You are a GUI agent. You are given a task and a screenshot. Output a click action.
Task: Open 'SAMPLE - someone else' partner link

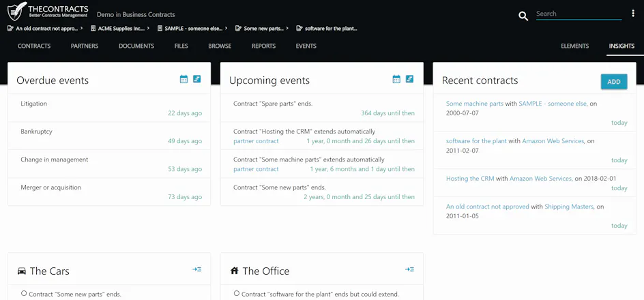tap(553, 104)
